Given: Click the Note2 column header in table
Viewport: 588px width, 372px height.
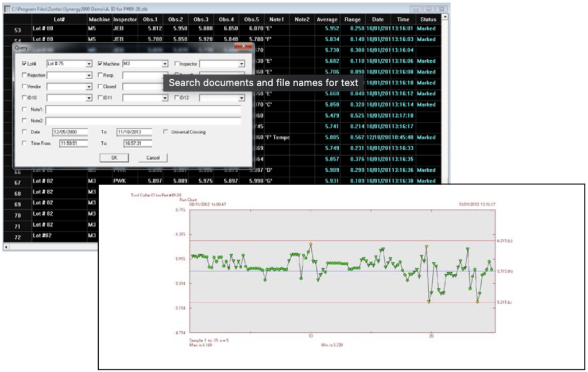Looking at the screenshot, I should pyautogui.click(x=302, y=20).
